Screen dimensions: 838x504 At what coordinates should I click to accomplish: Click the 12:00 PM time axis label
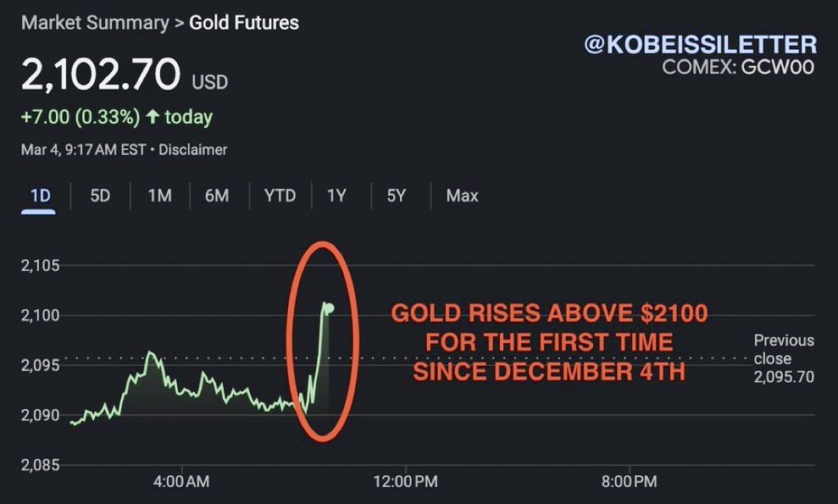point(405,481)
